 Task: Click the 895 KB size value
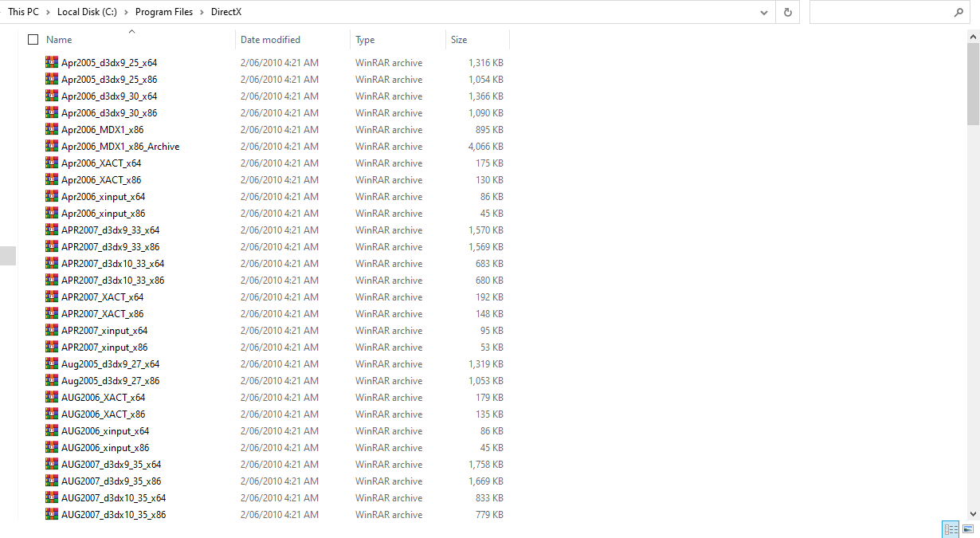[x=488, y=130]
